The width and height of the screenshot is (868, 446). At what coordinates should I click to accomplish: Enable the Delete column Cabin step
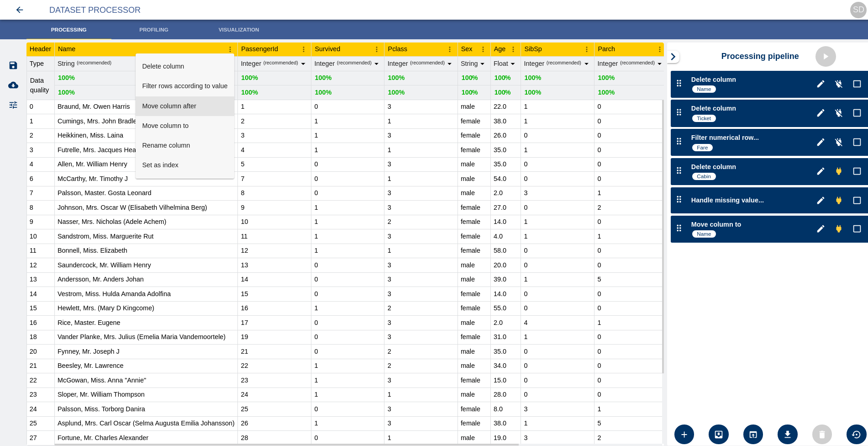[x=839, y=171]
